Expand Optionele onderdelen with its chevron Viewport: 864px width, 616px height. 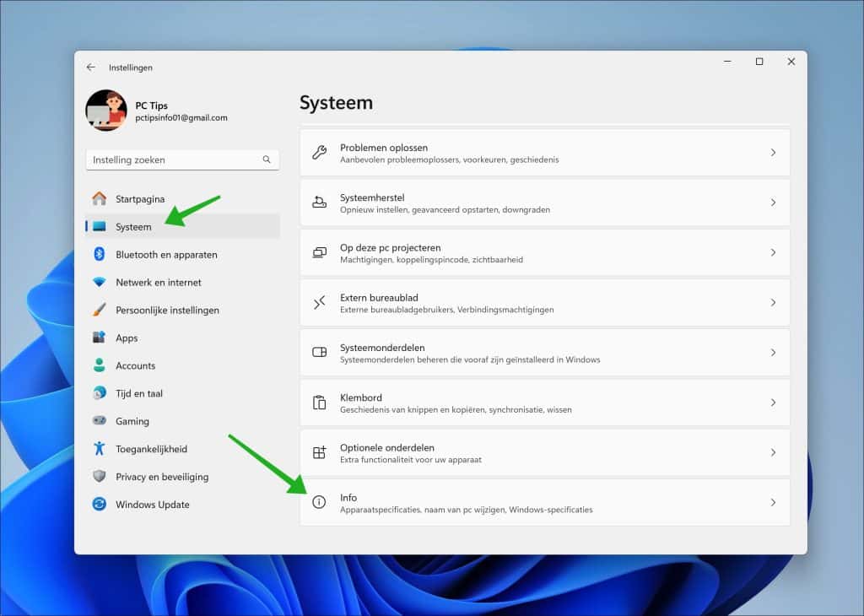(x=773, y=452)
